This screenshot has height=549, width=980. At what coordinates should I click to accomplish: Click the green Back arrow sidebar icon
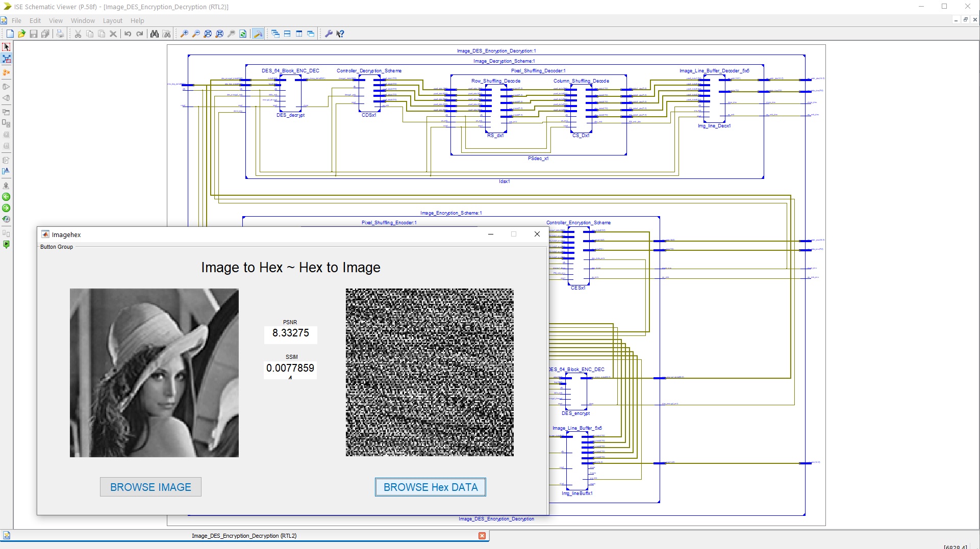click(6, 197)
